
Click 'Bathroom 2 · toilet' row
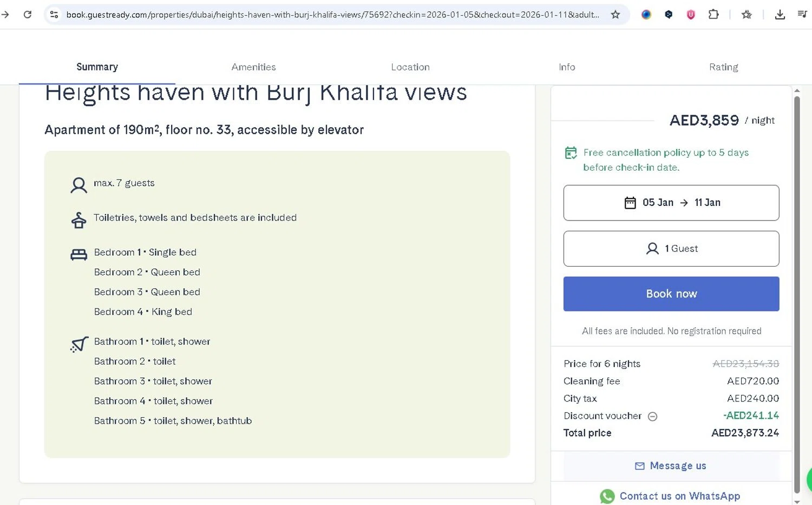135,361
